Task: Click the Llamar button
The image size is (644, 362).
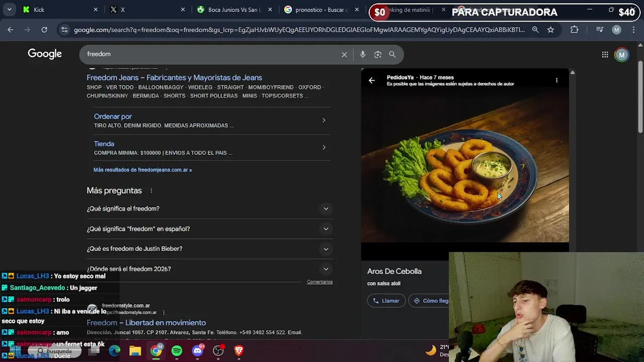Action: pos(386,301)
